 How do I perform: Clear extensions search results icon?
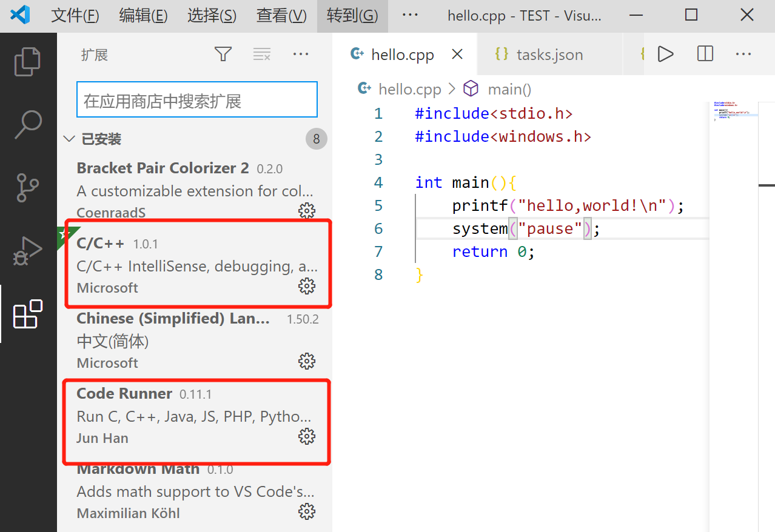261,55
